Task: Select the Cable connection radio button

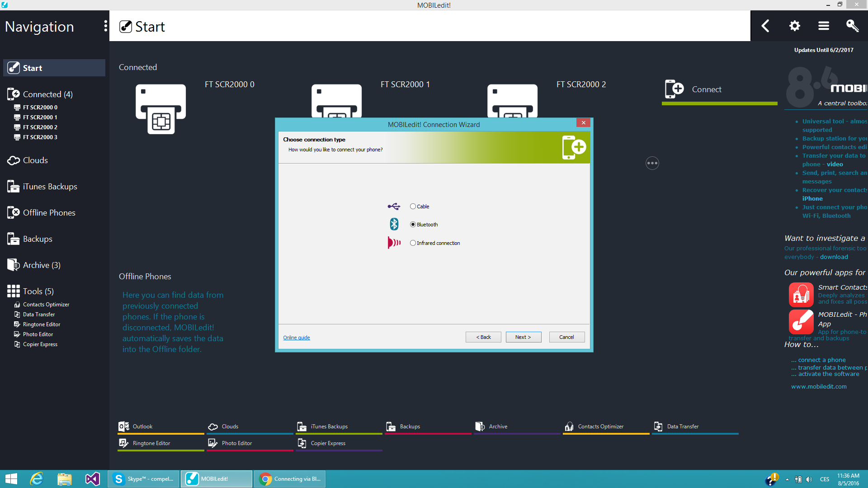Action: point(413,206)
